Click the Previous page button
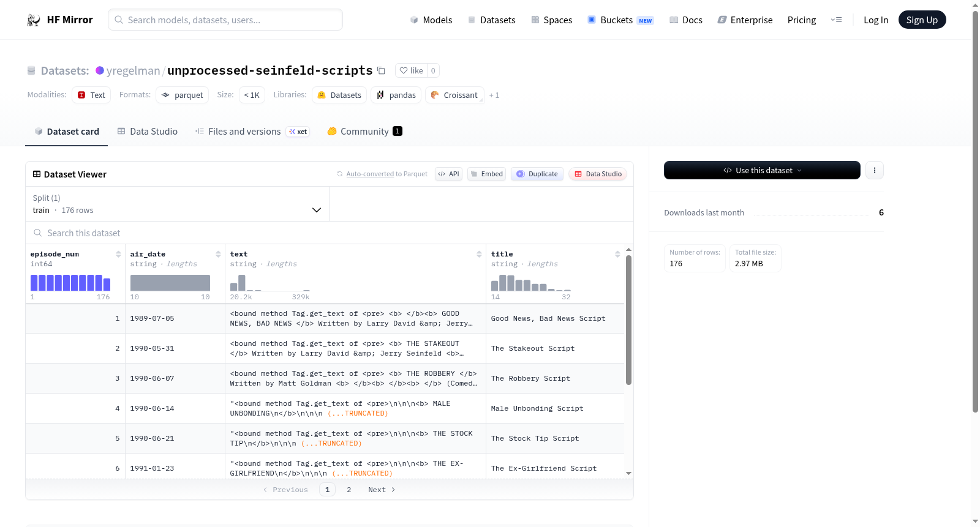 click(x=285, y=490)
